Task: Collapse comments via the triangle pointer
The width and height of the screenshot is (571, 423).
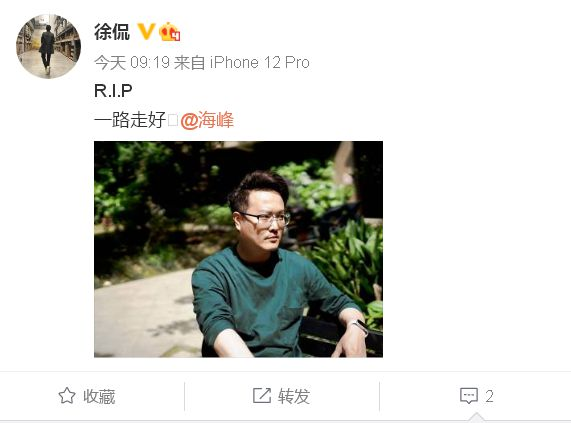Action: [x=475, y=417]
